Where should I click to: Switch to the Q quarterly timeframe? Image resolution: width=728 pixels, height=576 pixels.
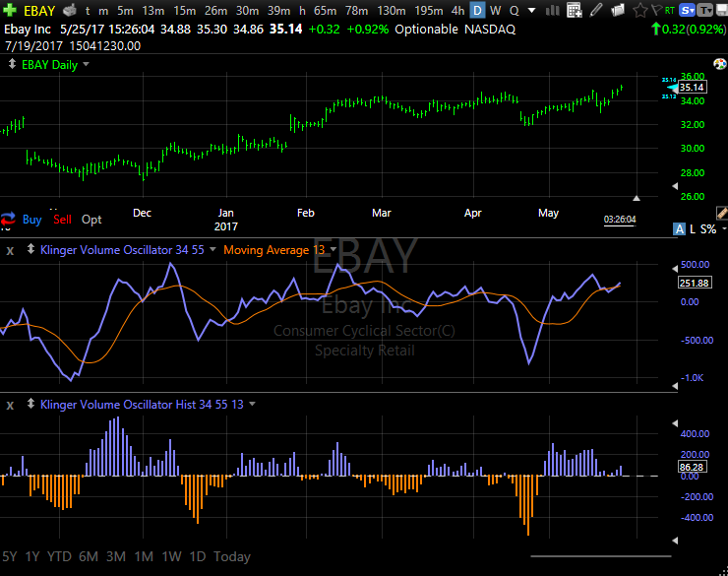[514, 10]
